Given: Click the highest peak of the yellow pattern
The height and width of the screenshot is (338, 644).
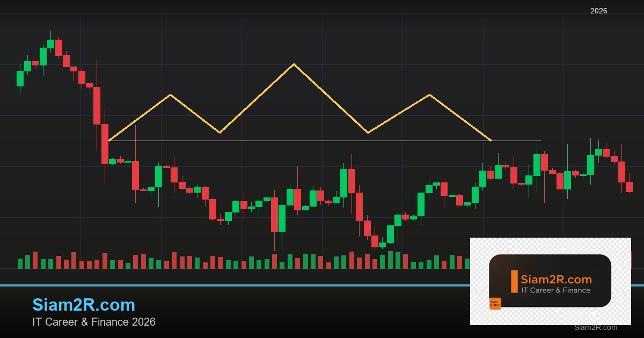Looking at the screenshot, I should coord(294,64).
